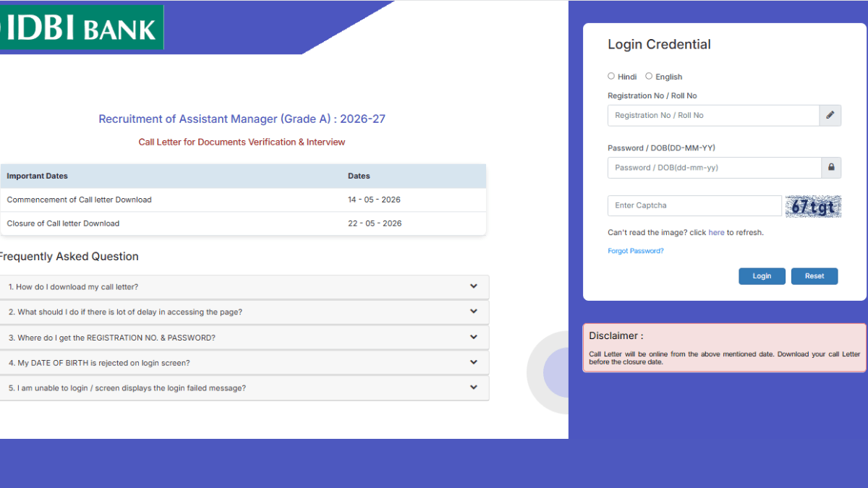Screen dimensions: 868x488
Task: Open question about delay in accessing the page
Action: coord(244,312)
